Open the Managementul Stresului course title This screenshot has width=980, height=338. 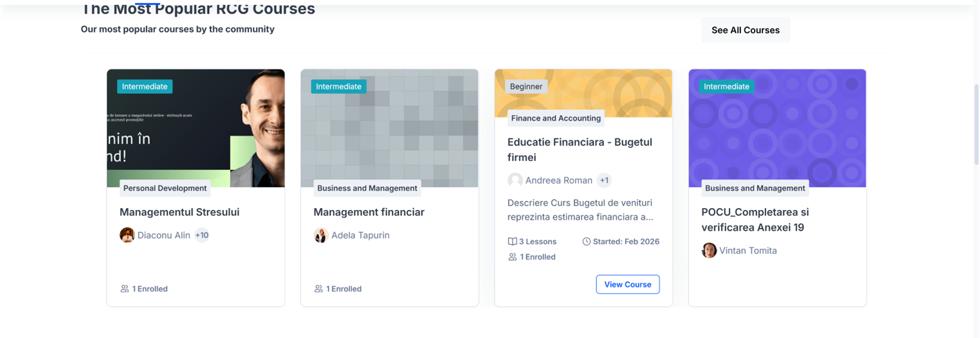(x=179, y=212)
